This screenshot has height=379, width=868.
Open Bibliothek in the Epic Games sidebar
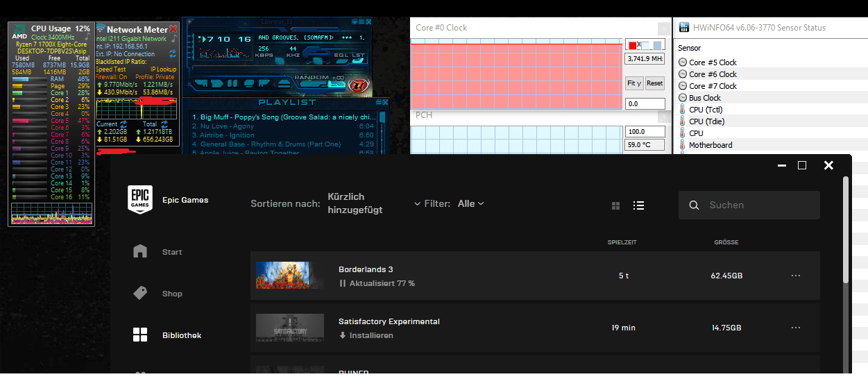[167, 335]
